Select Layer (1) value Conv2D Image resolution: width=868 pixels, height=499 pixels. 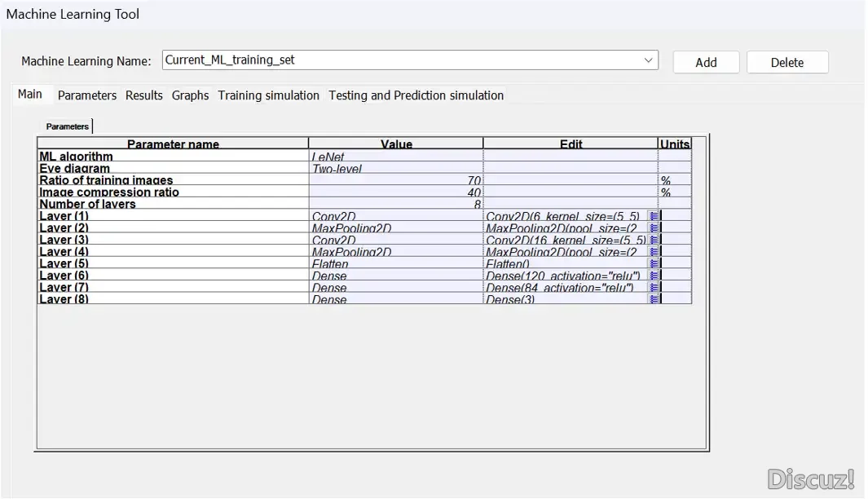pyautogui.click(x=396, y=215)
